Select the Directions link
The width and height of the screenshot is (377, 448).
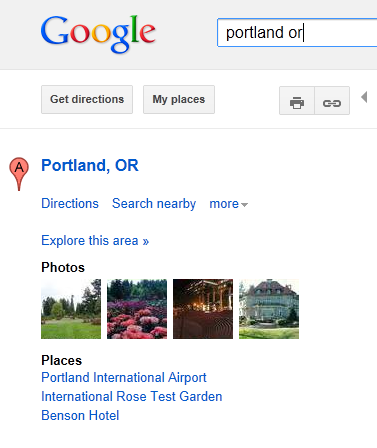pos(70,203)
